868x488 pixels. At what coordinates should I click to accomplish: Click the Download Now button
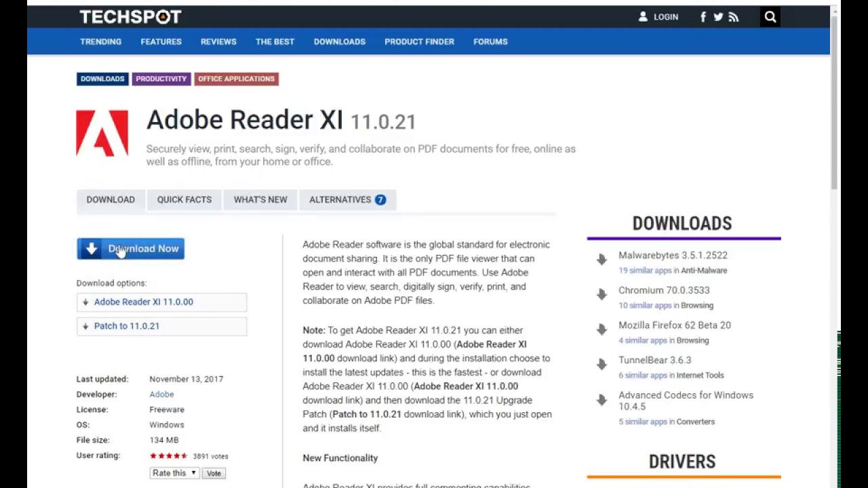[130, 249]
